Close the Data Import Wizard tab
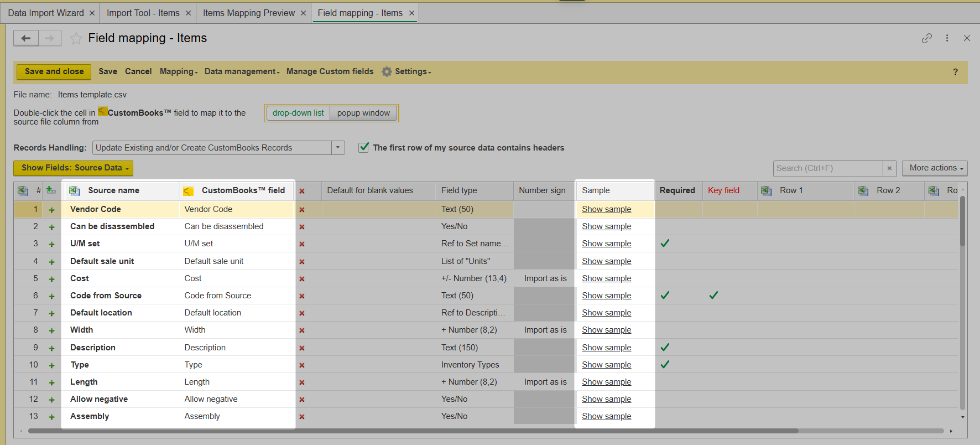Viewport: 980px width, 445px height. tap(92, 13)
